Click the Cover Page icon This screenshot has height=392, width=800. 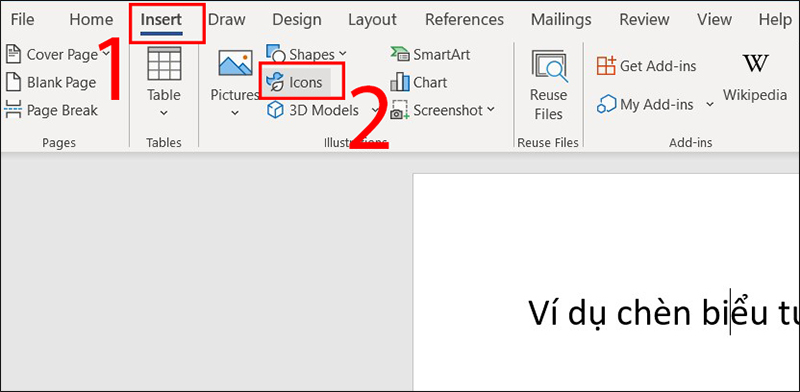click(13, 54)
